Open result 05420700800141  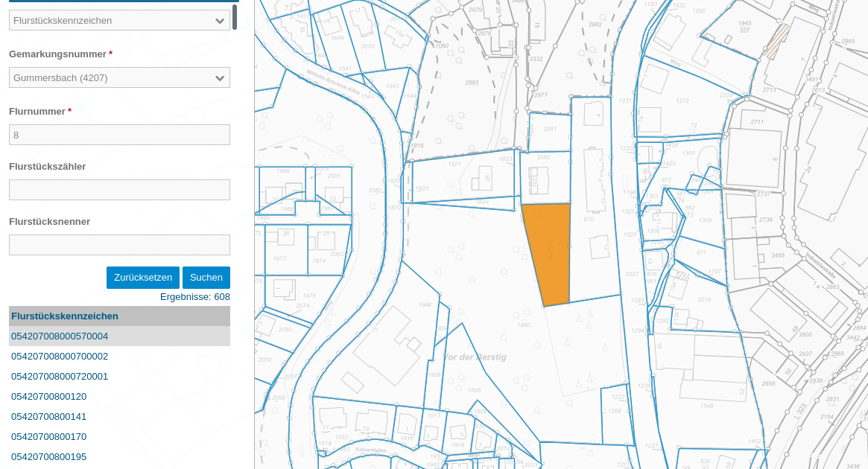click(x=49, y=417)
